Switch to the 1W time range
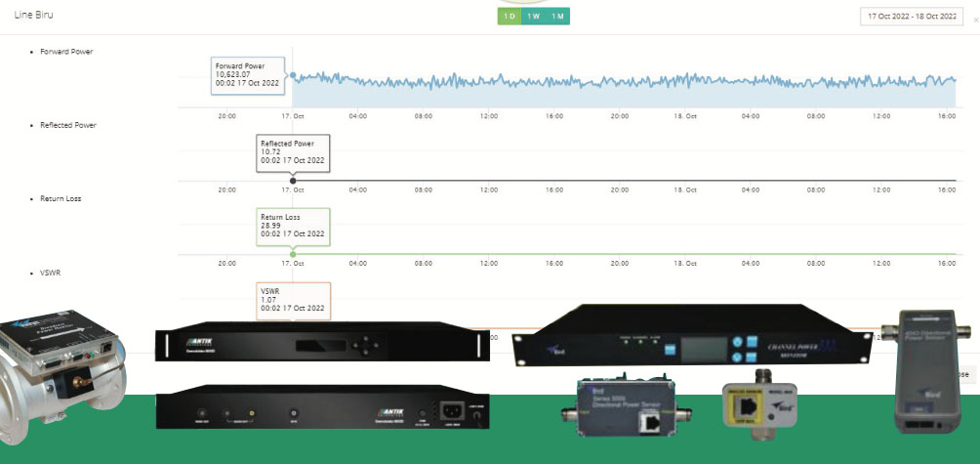This screenshot has height=464, width=980. tap(533, 17)
